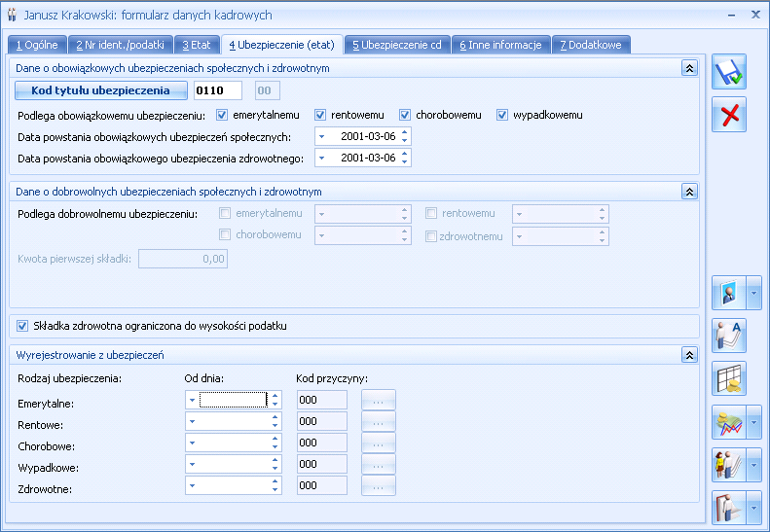Open the person with letter A document icon

[x=729, y=336]
